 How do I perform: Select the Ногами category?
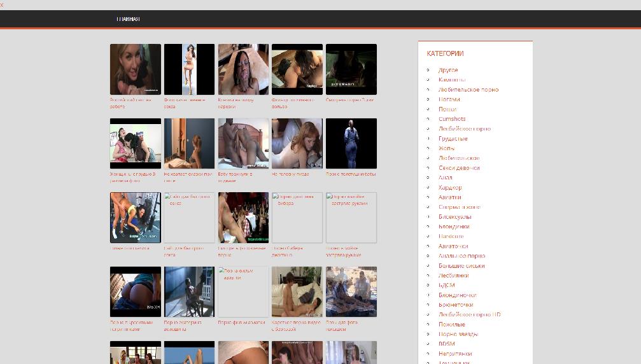449,99
